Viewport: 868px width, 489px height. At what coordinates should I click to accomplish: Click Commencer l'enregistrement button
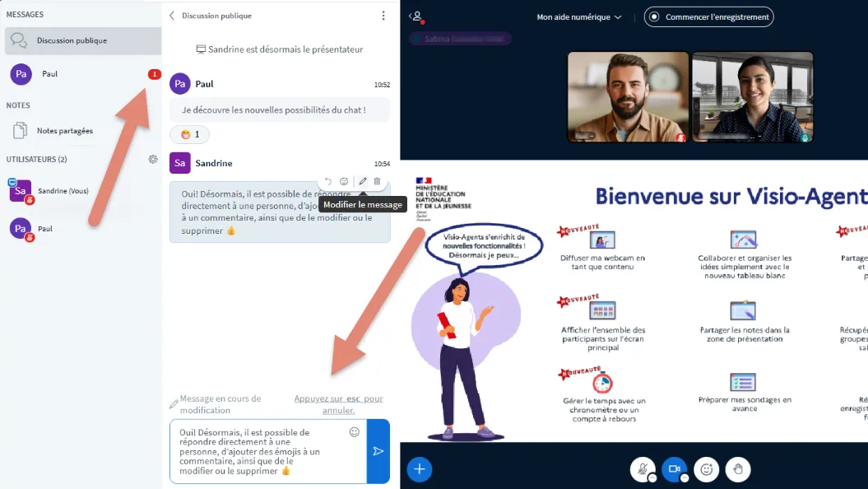[x=709, y=16]
